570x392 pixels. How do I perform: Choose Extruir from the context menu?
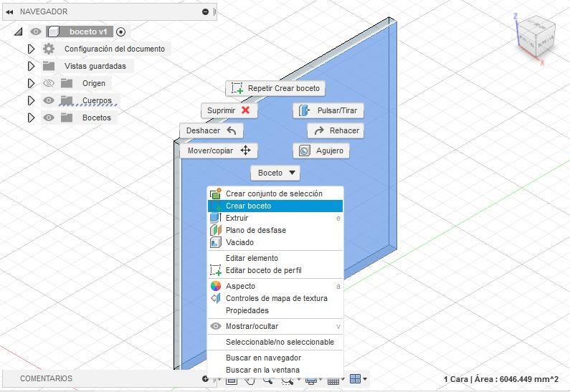pos(275,218)
